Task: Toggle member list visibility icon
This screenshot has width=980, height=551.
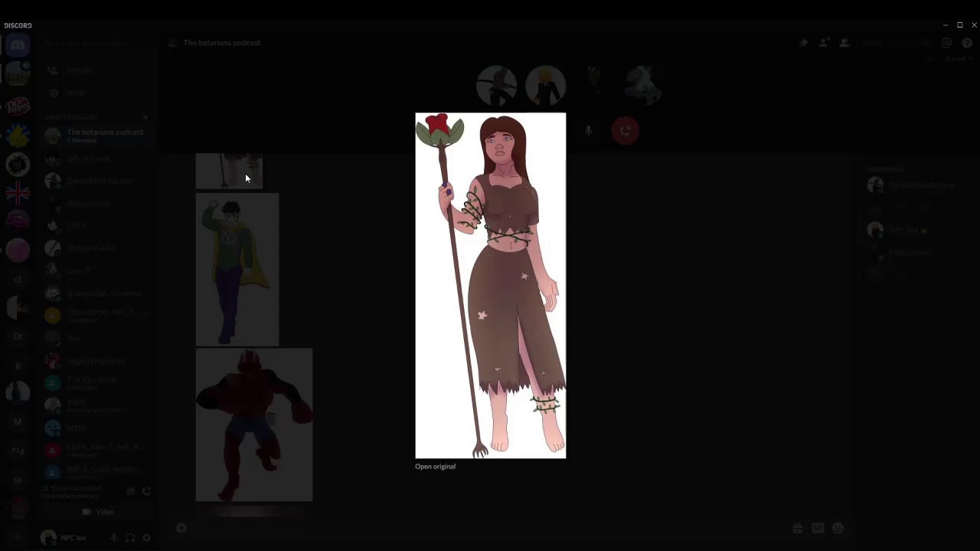Action: tap(844, 44)
